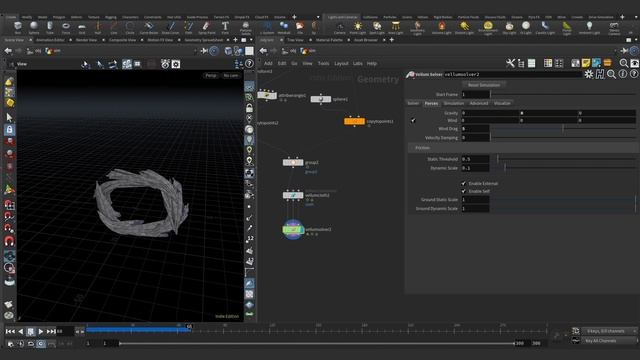The image size is (640, 360).
Task: Jump to last frame
Action: 51,331
